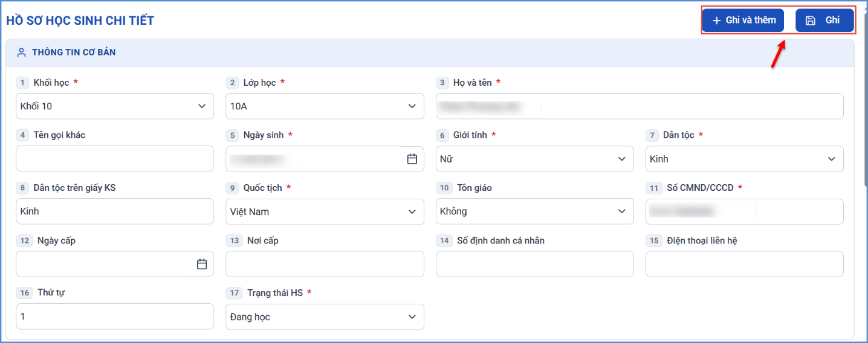Click the Điện thoại liên hệ field
868x343 pixels.
(745, 264)
